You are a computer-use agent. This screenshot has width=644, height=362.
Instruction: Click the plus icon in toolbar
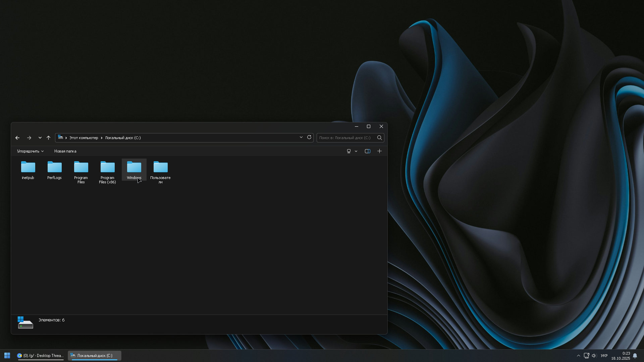click(379, 151)
